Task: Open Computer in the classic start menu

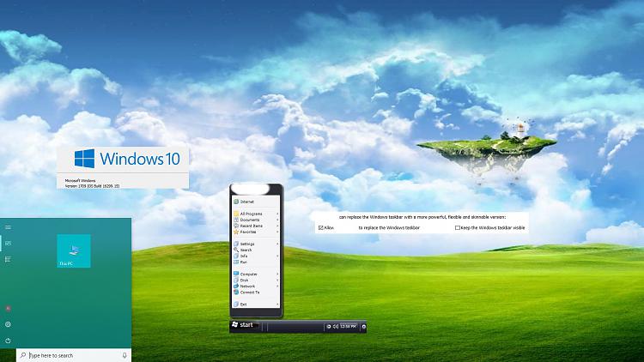Action: (256, 275)
